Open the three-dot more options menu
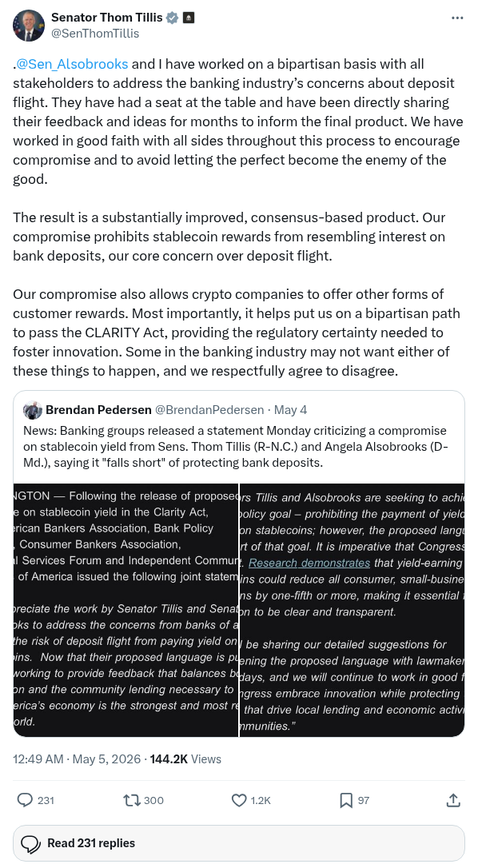Viewport: 478px width, 868px height. tap(457, 18)
